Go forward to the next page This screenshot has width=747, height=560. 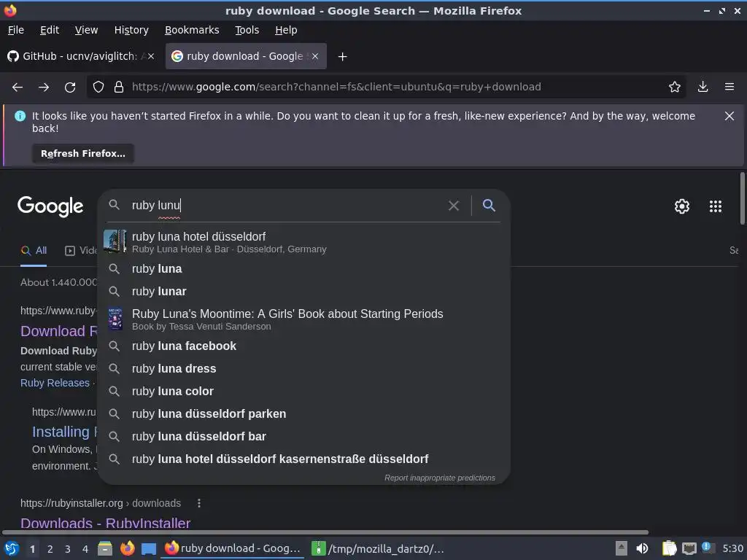tap(44, 87)
